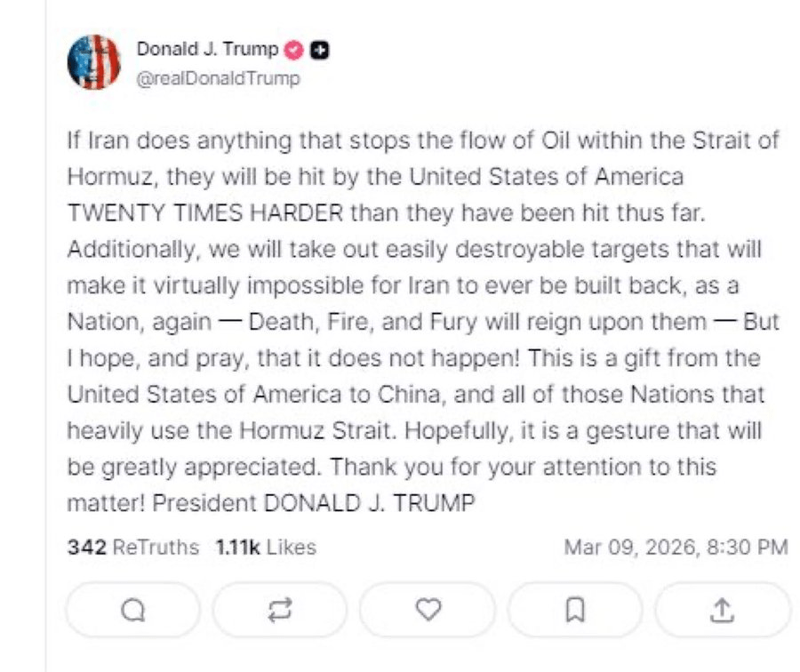View the 342 ReTruths list
Screen dimensions: 800x672
point(133,548)
